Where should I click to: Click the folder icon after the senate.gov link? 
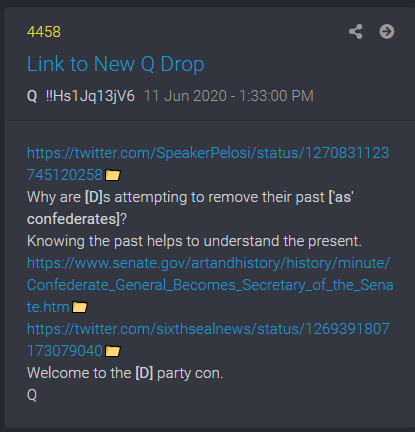80,307
